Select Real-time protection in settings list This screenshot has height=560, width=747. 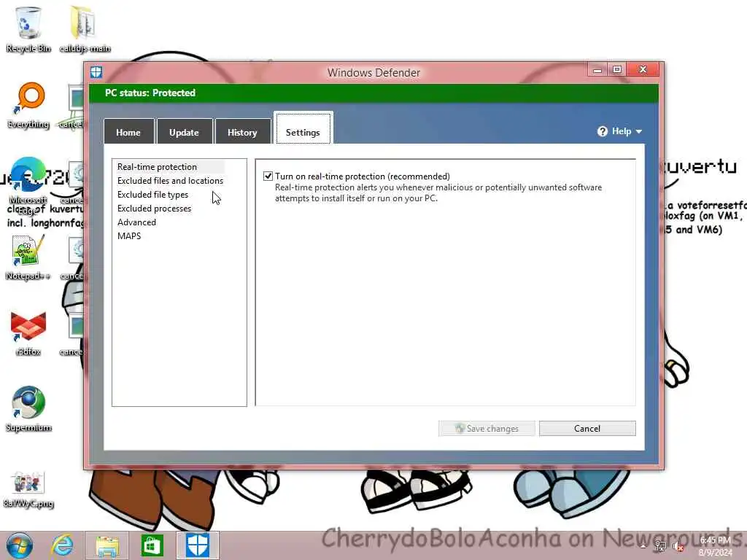[158, 167]
